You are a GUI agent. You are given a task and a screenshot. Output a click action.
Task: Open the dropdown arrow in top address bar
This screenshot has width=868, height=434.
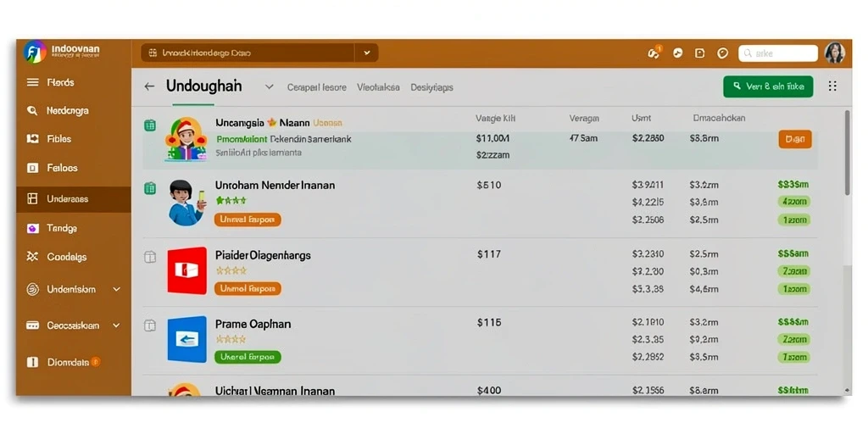pyautogui.click(x=366, y=53)
